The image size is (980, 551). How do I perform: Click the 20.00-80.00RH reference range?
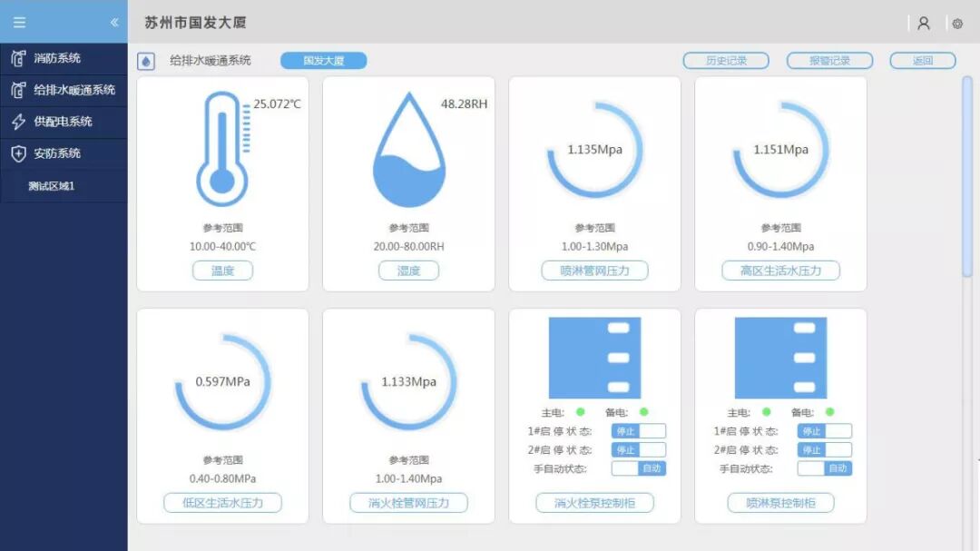coord(408,246)
